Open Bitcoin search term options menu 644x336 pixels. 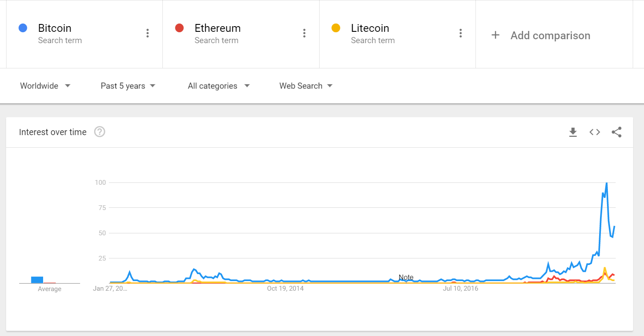pyautogui.click(x=148, y=33)
